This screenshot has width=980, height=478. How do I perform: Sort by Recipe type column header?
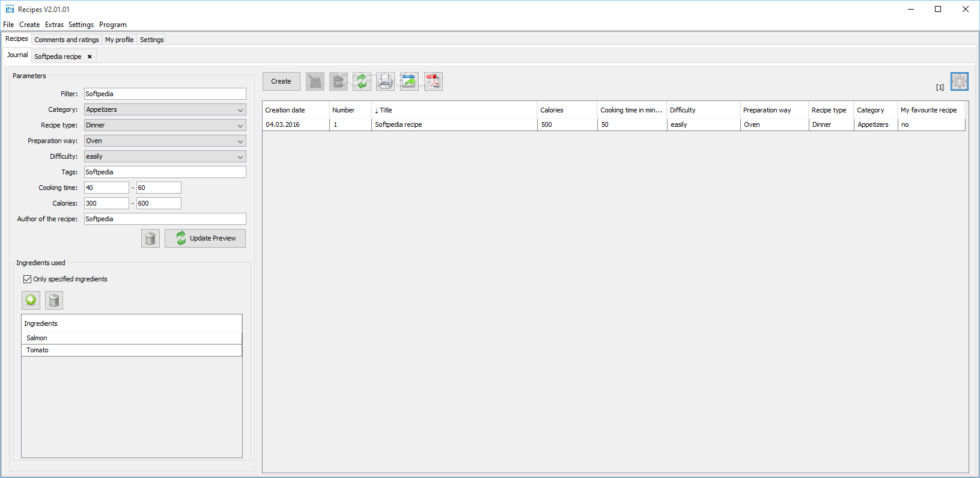[x=831, y=110]
